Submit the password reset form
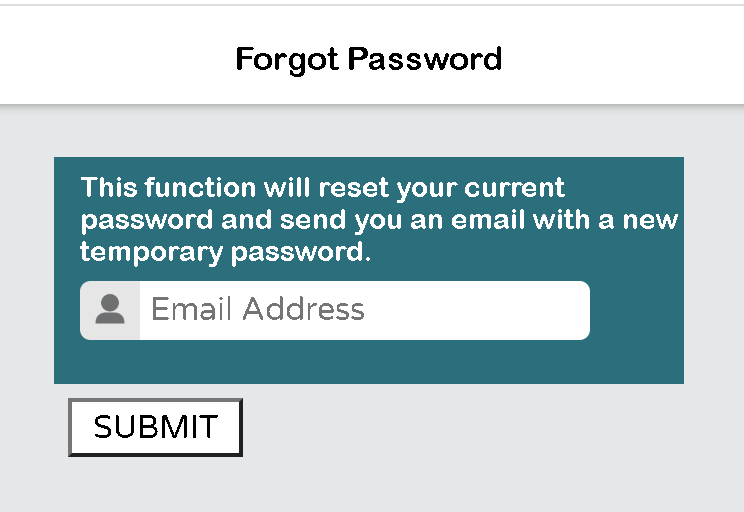This screenshot has width=744, height=512. 156,427
